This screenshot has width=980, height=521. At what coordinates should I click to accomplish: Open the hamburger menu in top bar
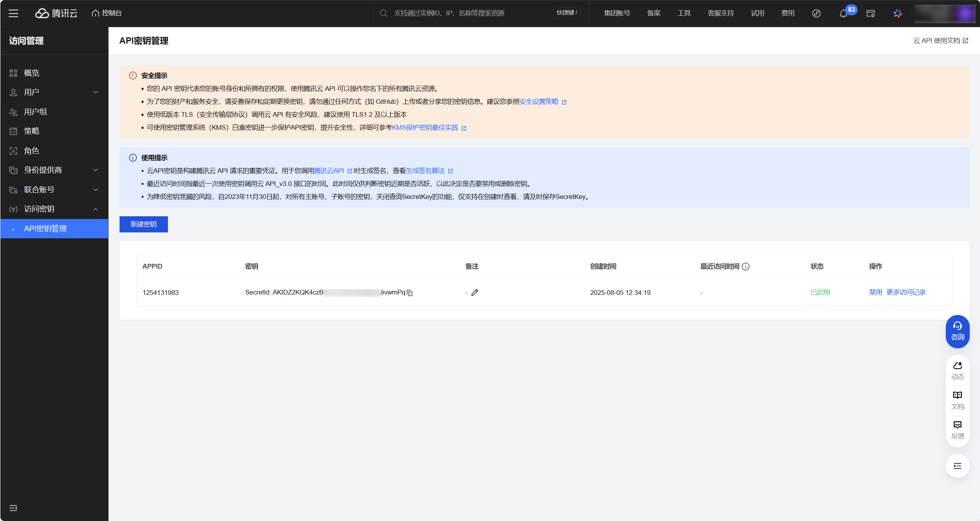(x=13, y=13)
